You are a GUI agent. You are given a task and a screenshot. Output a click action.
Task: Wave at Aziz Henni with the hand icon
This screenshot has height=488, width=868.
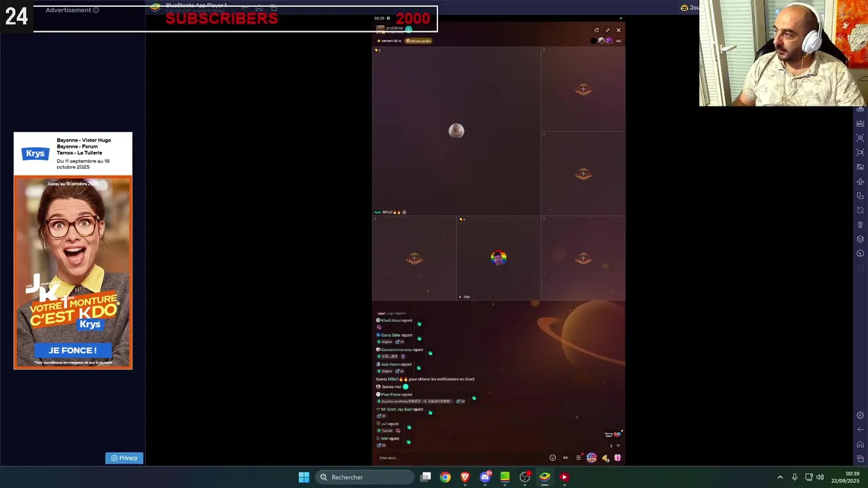418,368
